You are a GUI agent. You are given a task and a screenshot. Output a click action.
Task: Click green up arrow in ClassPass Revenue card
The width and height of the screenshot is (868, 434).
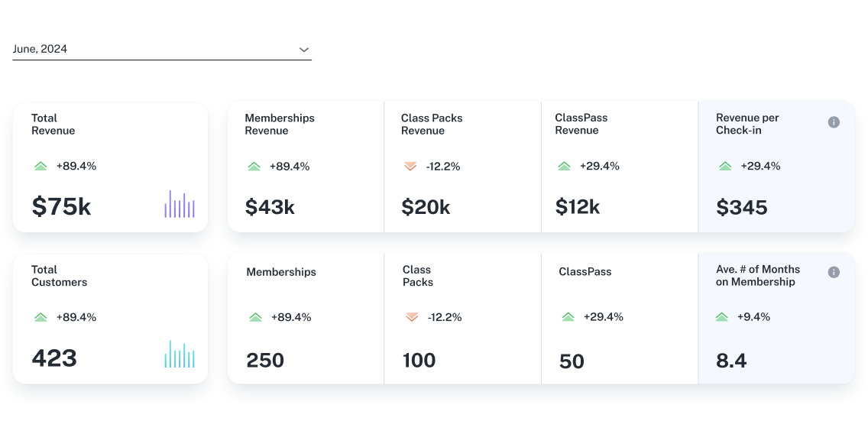564,166
